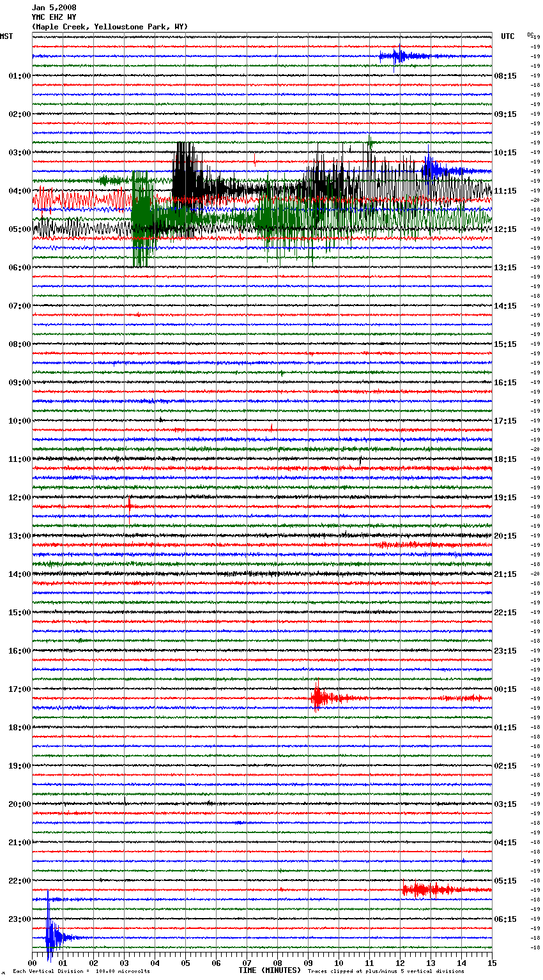Click the 05:00 MST time label
The height and width of the screenshot is (980, 543).
coord(20,229)
